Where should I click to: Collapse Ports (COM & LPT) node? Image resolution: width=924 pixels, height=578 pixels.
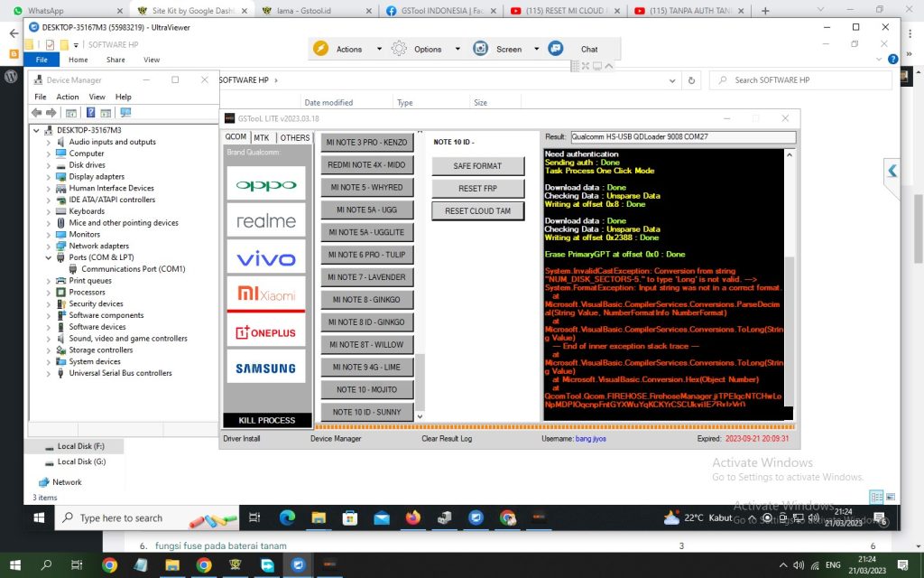[49, 257]
